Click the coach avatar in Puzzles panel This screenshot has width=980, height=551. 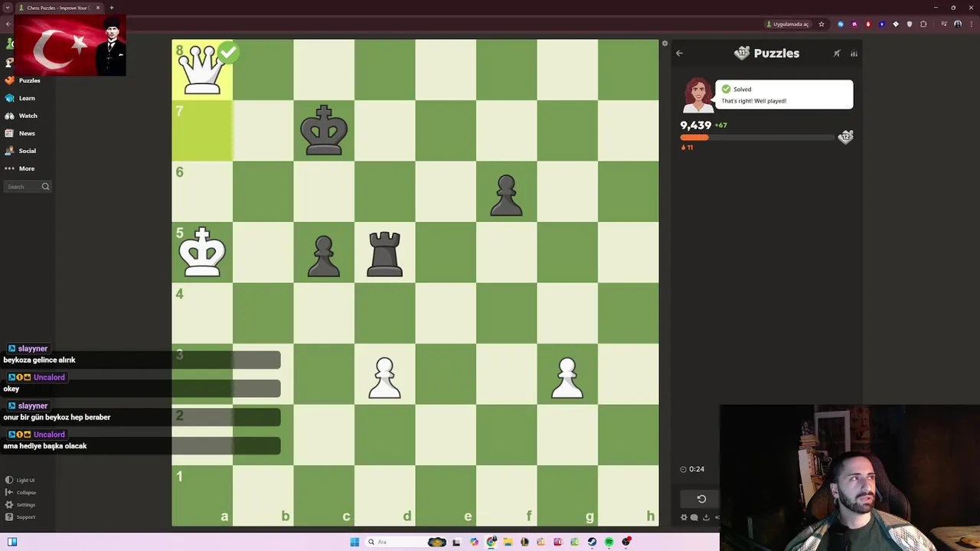coord(697,95)
